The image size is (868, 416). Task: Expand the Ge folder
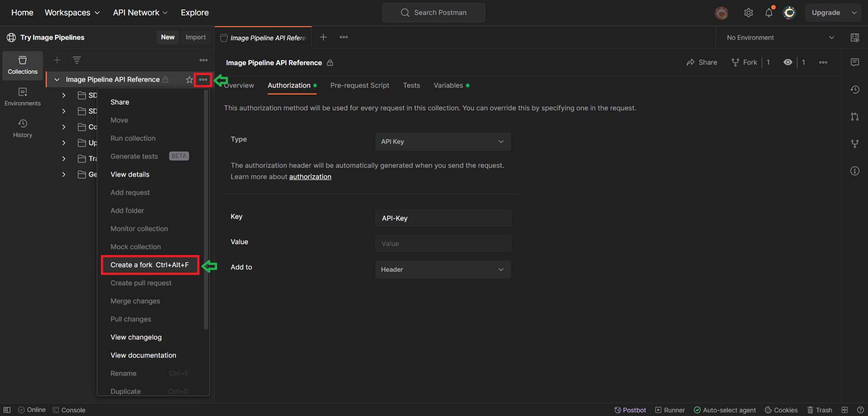(64, 175)
